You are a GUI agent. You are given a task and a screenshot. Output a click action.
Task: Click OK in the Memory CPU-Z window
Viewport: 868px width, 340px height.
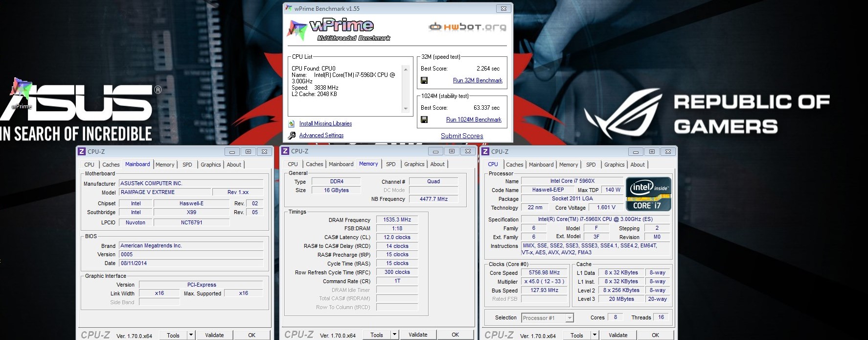pos(455,335)
